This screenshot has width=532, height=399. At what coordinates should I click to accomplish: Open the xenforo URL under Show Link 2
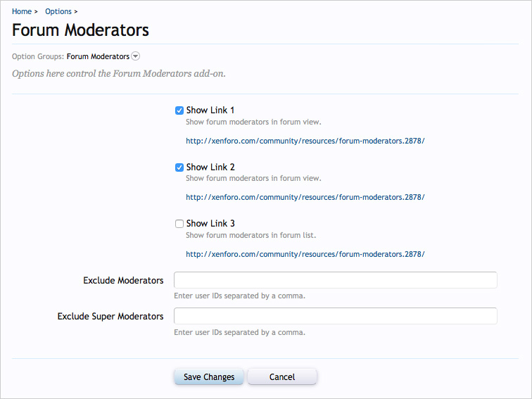305,197
